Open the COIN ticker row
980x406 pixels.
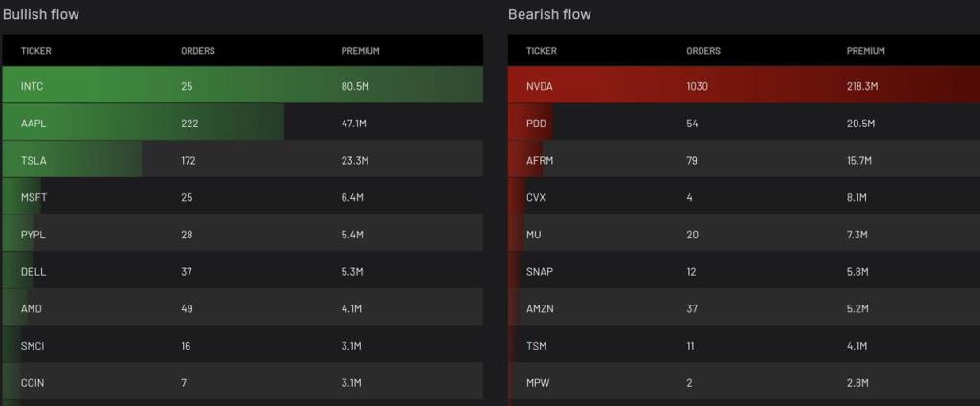33,383
